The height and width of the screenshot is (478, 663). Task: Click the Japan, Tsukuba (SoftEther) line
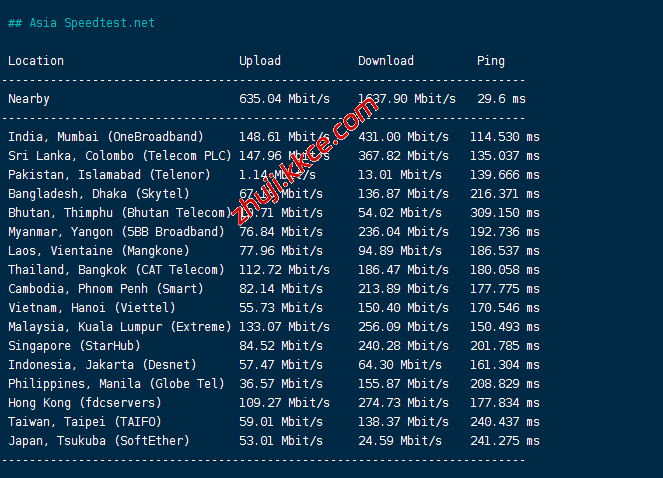click(98, 441)
